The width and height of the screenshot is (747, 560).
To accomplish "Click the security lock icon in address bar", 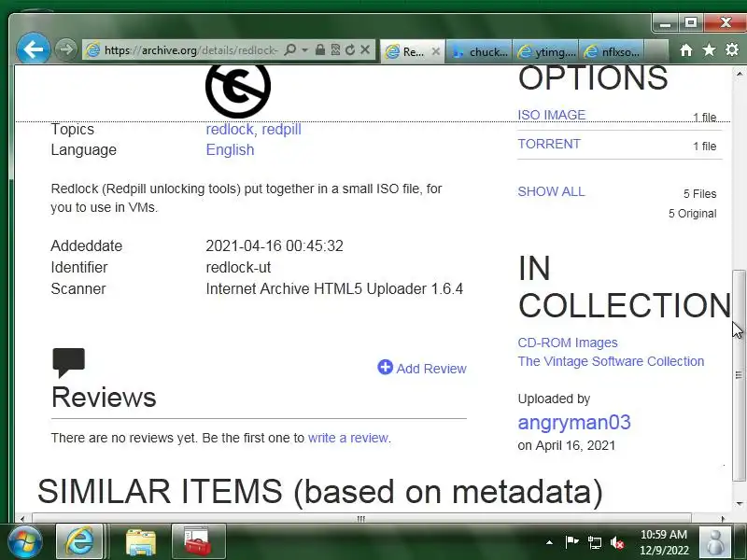I will (x=320, y=49).
